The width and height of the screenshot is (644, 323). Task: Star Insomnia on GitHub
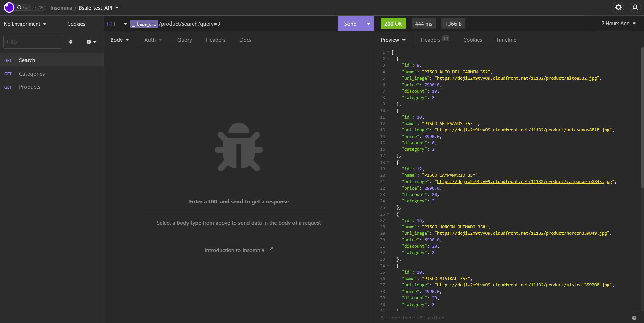click(x=23, y=7)
